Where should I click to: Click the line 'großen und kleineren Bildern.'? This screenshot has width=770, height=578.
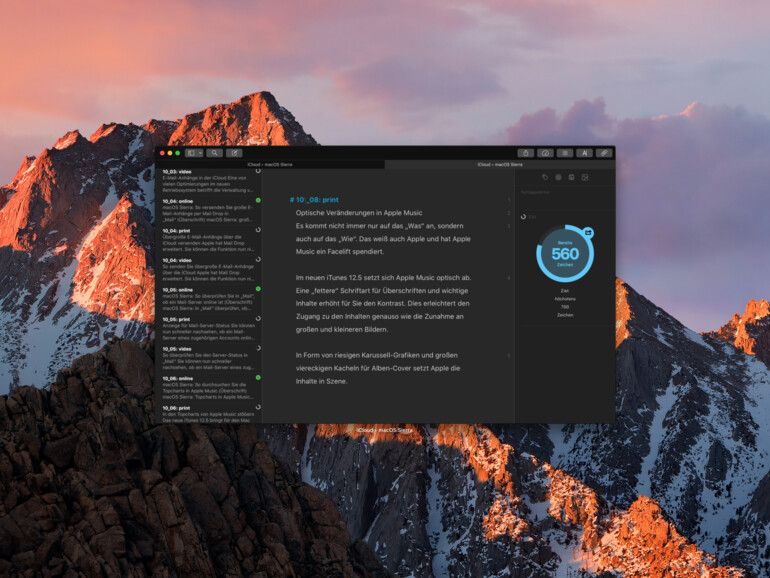coord(342,330)
